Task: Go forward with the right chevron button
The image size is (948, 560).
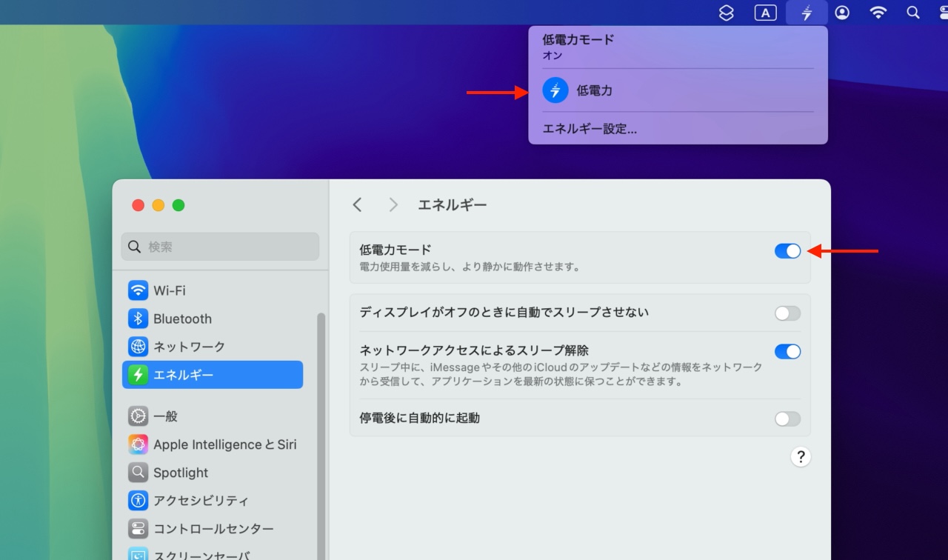Action: (x=393, y=205)
